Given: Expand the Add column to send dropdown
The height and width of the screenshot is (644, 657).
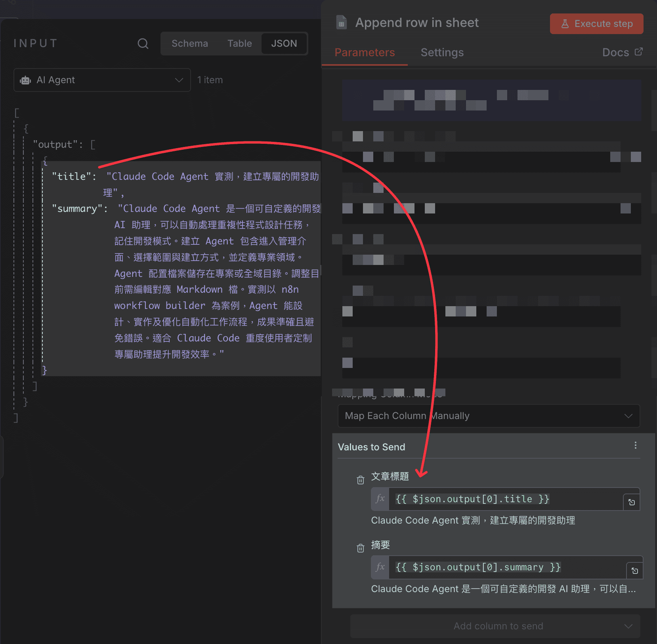Looking at the screenshot, I should coord(498,626).
